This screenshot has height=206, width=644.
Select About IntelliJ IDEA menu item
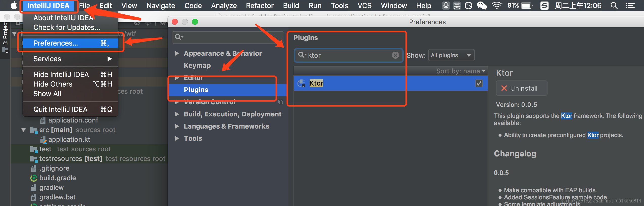(70, 18)
